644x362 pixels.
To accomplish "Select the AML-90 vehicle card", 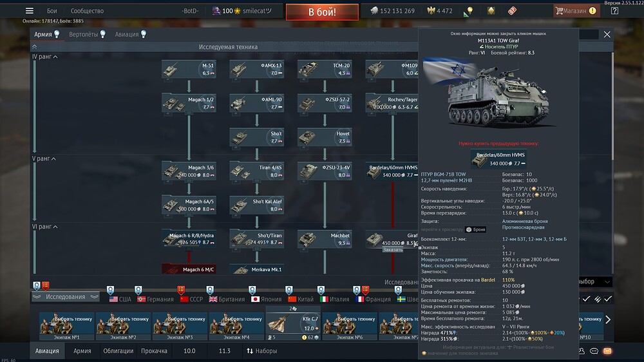I will 257,103.
